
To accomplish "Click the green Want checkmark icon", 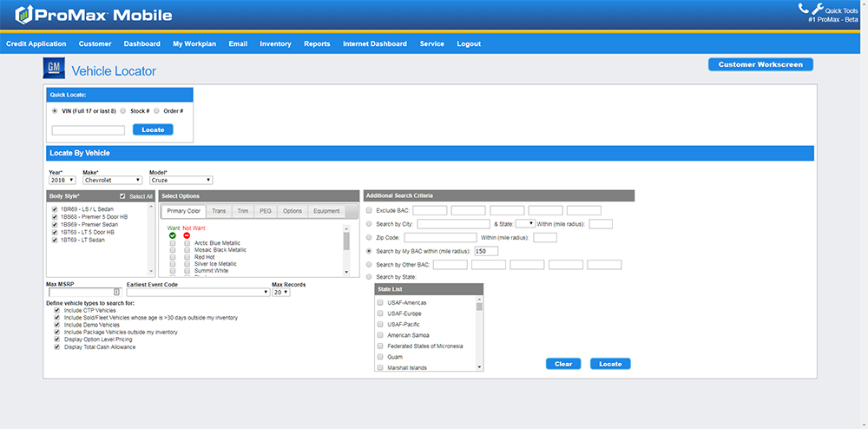I will coord(173,235).
